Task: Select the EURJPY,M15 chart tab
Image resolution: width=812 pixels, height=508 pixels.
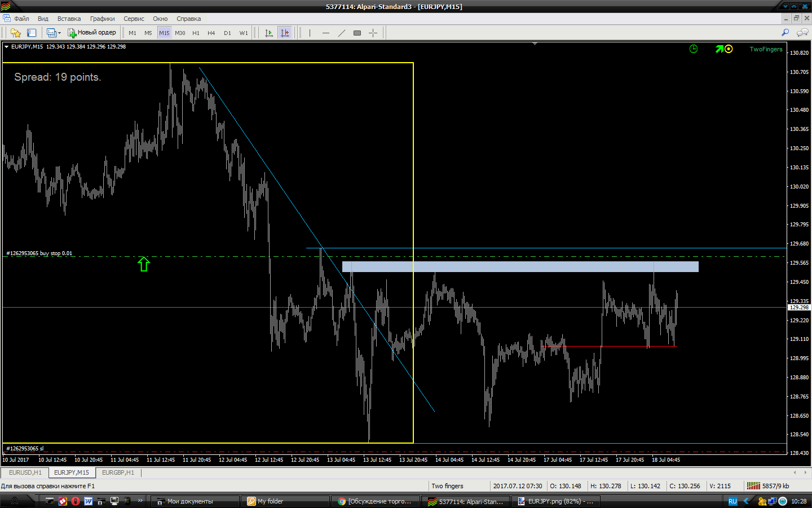Action: coord(72,473)
